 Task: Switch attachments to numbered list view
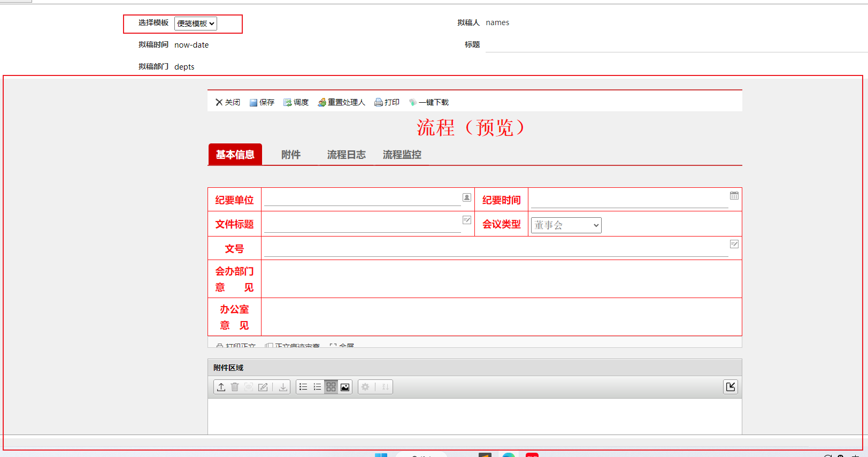tap(317, 387)
